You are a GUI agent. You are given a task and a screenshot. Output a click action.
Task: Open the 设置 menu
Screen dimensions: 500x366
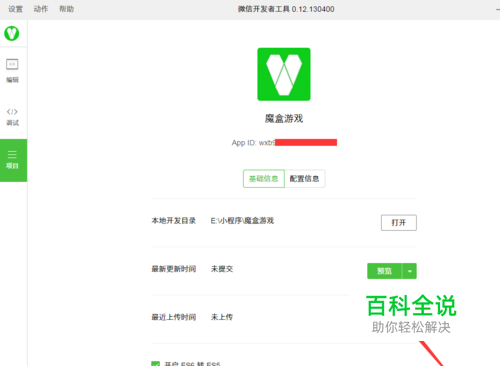(15, 9)
